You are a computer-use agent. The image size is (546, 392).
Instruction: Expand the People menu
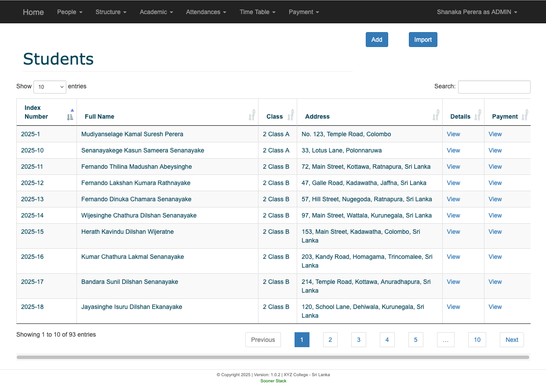point(69,12)
